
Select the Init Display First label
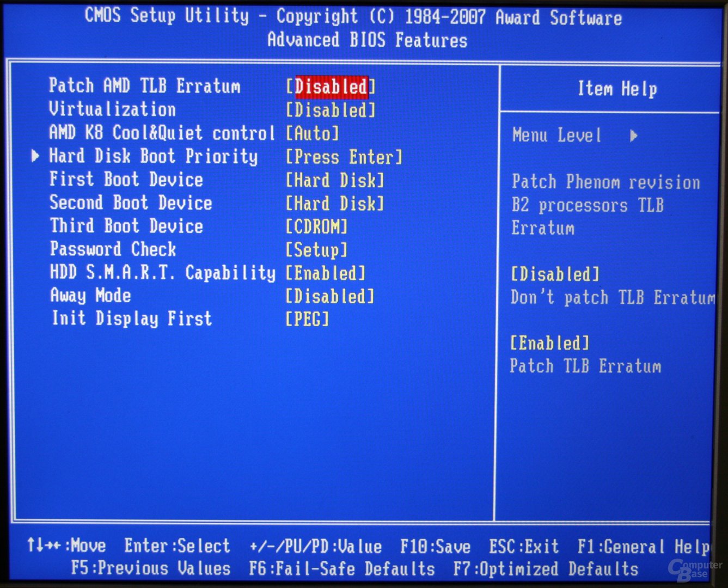[x=132, y=318]
